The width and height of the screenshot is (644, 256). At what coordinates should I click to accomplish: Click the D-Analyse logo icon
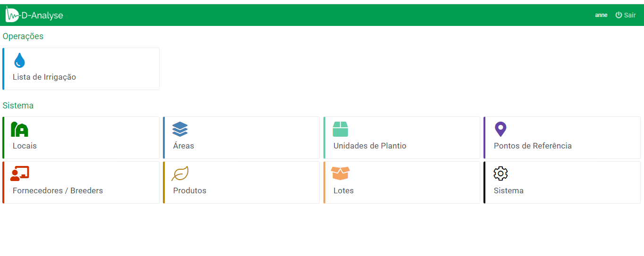[13, 15]
